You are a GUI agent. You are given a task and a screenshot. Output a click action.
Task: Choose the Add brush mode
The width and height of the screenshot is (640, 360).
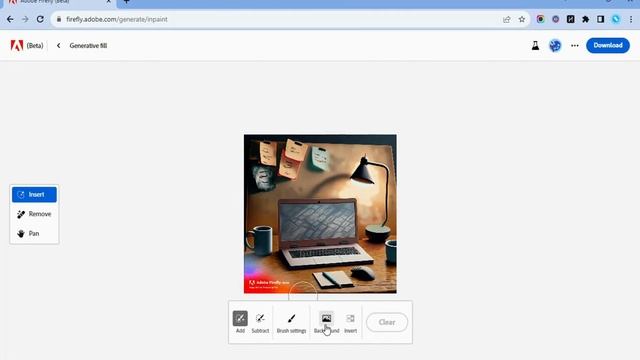click(x=240, y=322)
